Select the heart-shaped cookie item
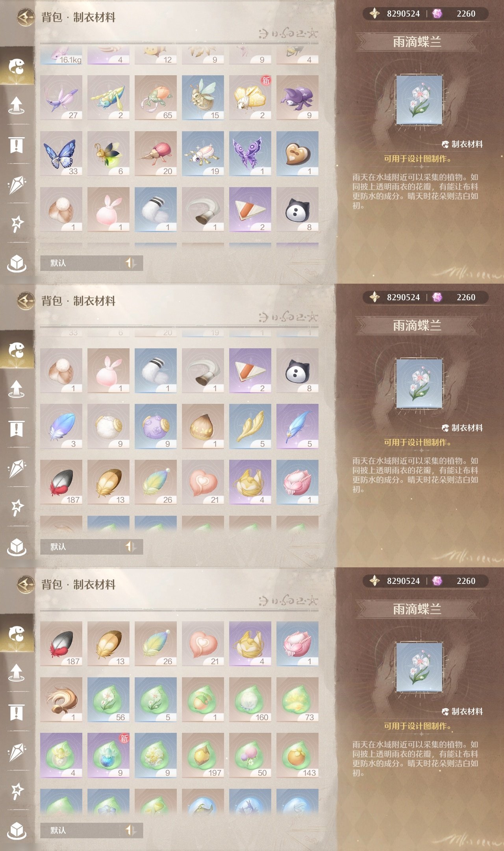This screenshot has width=504, height=851. (297, 154)
